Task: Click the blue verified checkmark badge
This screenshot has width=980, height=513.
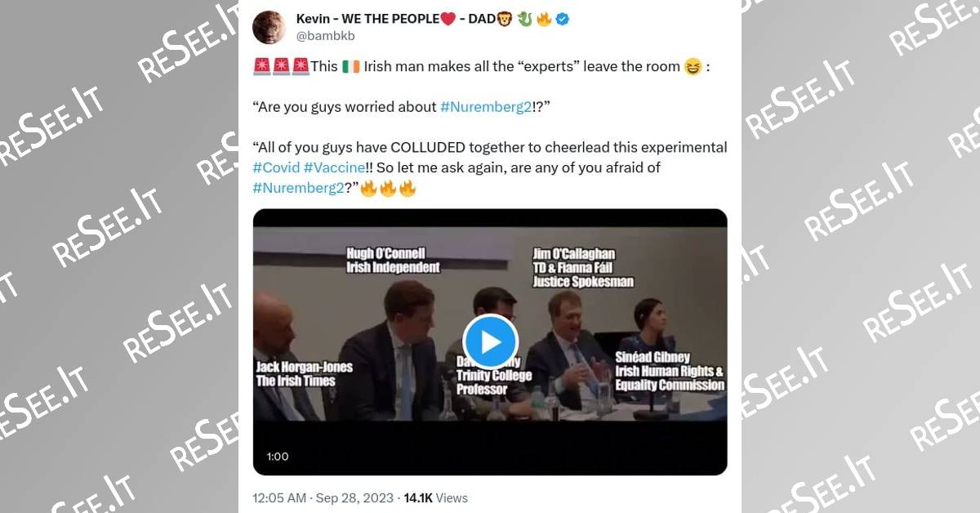Action: [x=563, y=19]
